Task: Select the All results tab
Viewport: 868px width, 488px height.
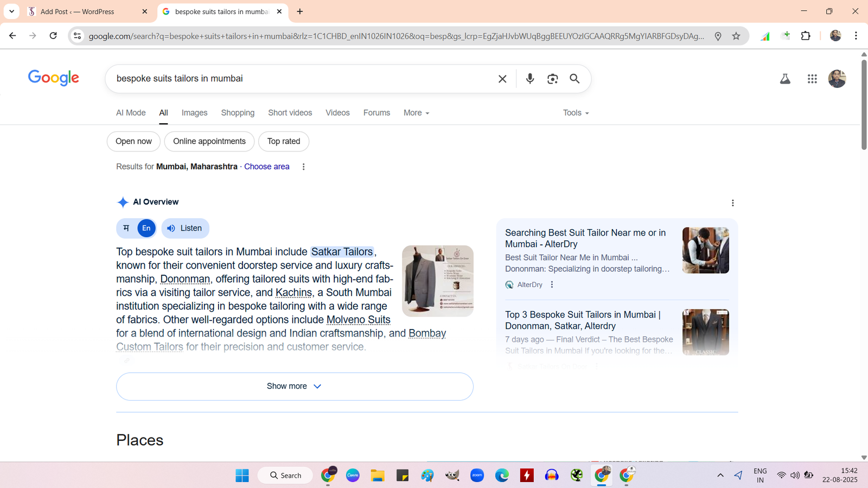Action: pyautogui.click(x=163, y=113)
